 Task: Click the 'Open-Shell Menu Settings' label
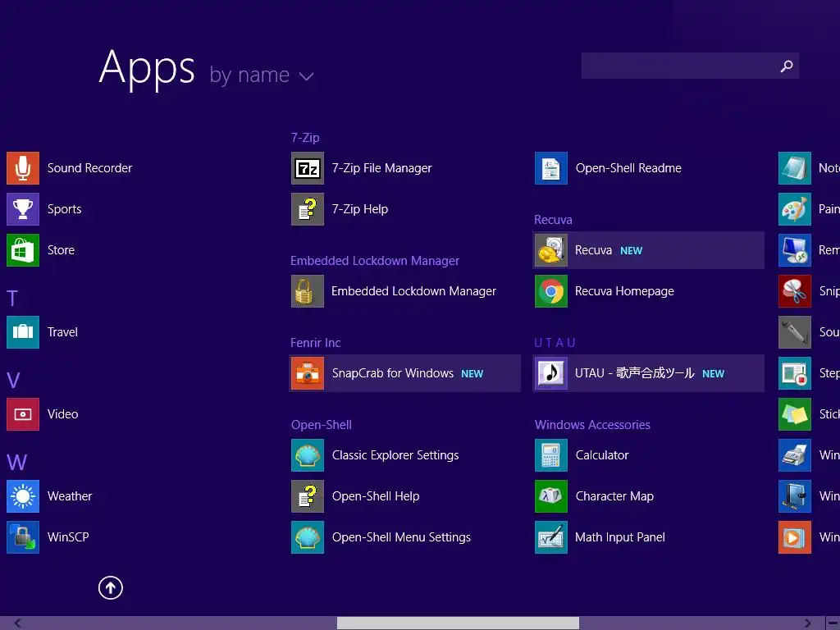click(x=401, y=537)
